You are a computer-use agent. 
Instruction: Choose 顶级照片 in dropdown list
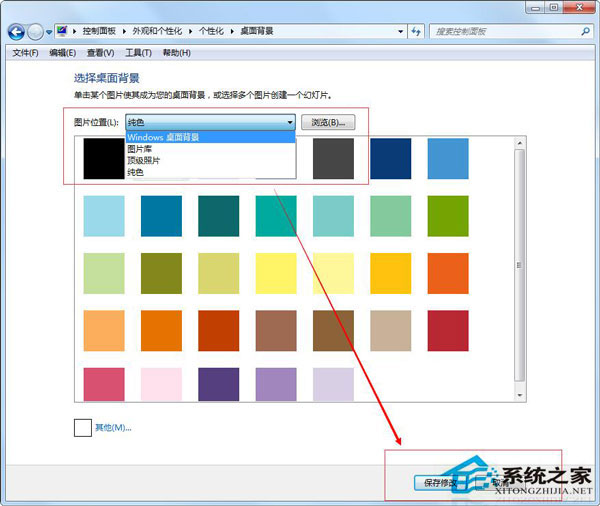pos(210,161)
